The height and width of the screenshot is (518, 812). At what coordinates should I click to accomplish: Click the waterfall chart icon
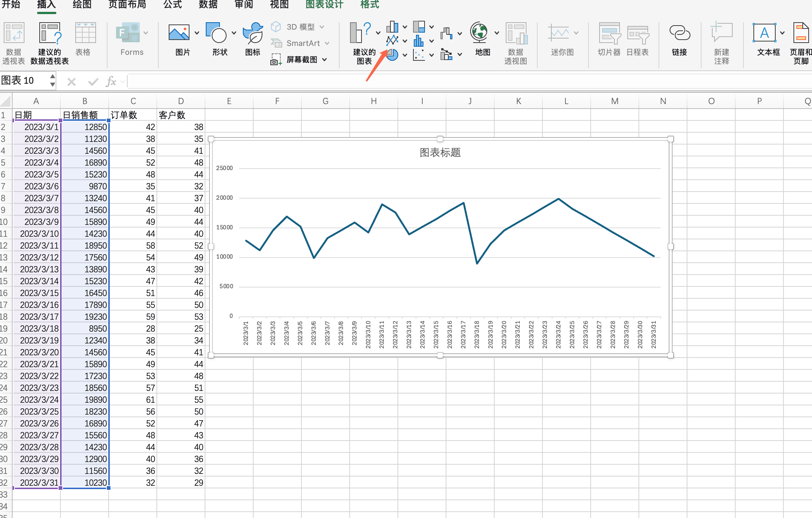446,33
